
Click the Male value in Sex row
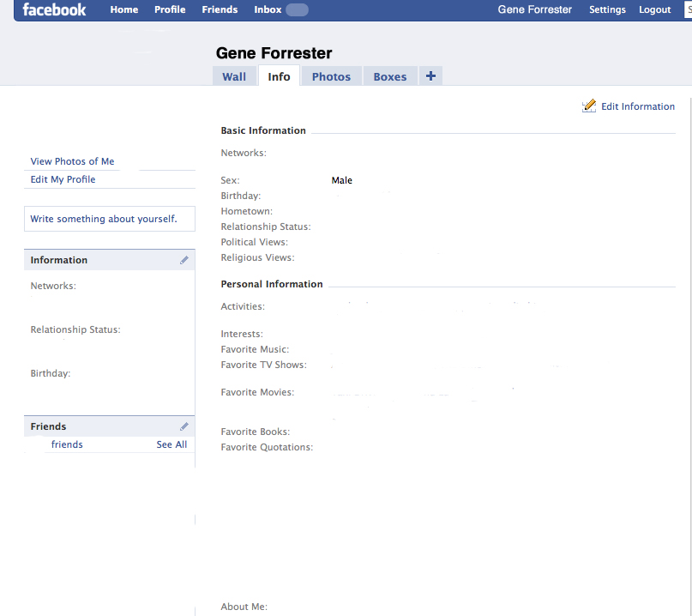pyautogui.click(x=341, y=180)
